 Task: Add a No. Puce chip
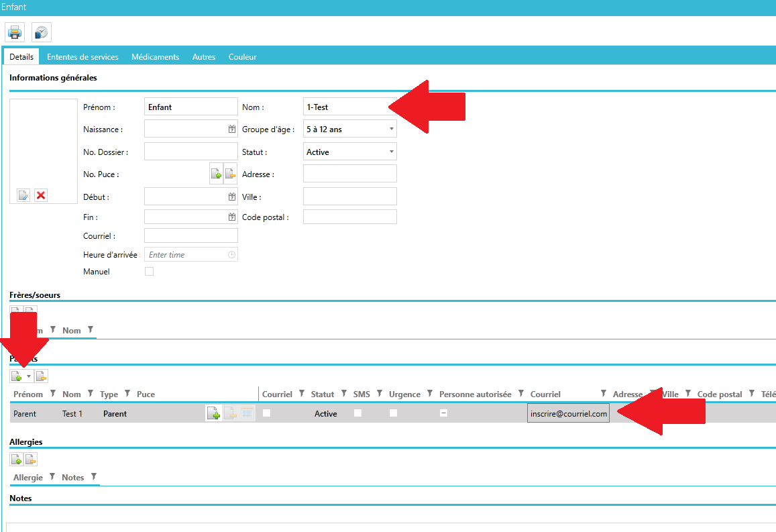(216, 174)
